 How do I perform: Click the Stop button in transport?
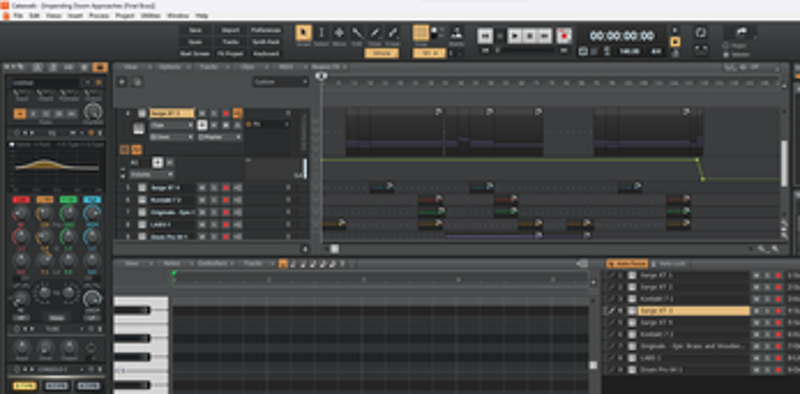530,36
